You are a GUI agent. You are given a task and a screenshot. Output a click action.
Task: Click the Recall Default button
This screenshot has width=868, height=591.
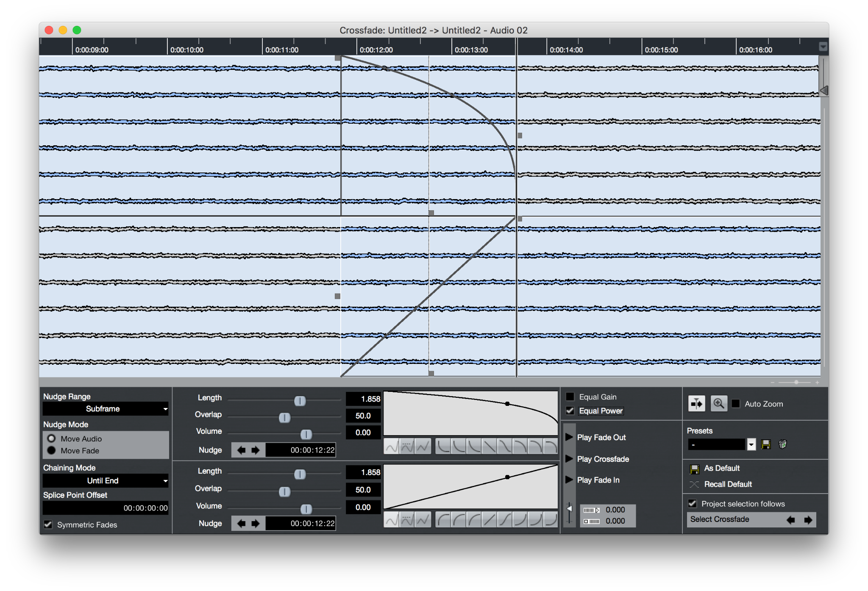[727, 484]
